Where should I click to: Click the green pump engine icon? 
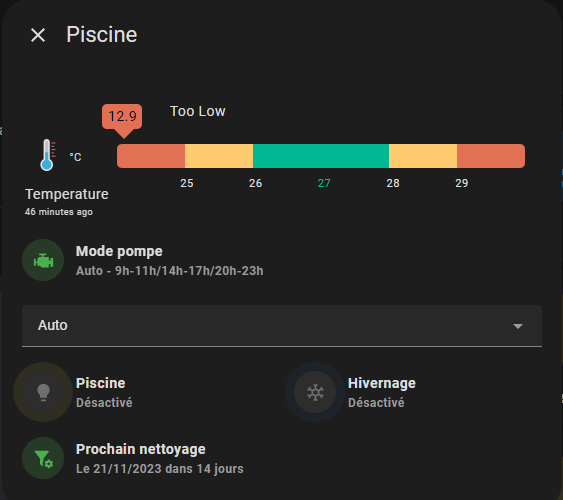43,260
